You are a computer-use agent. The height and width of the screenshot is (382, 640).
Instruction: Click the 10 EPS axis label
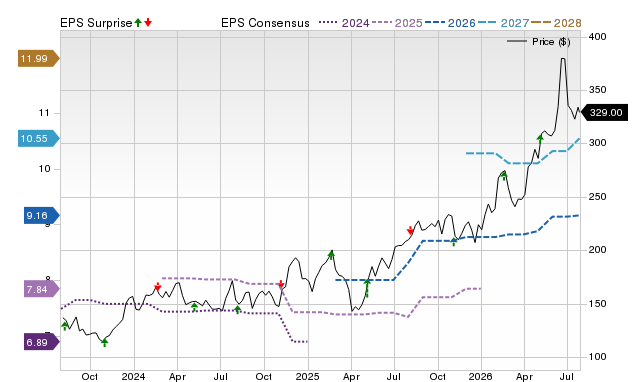(x=44, y=169)
